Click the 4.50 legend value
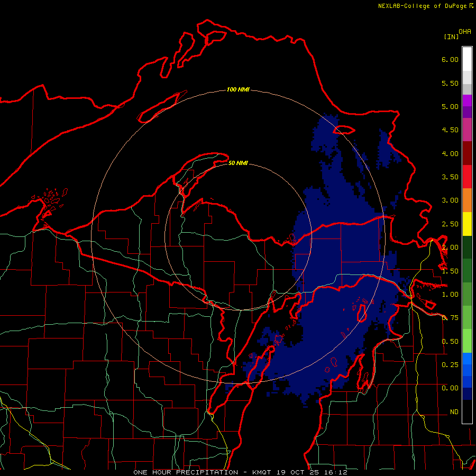The width and height of the screenshot is (476, 476). click(x=450, y=130)
